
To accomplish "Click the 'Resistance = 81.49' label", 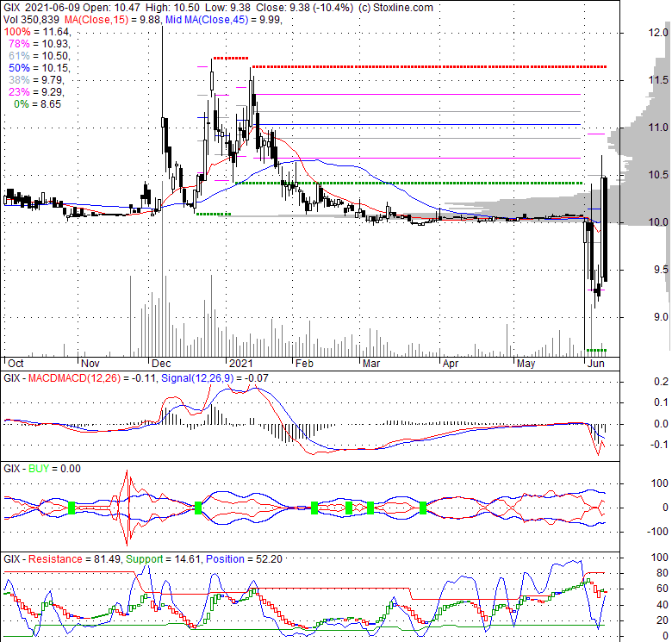I will click(x=75, y=559).
